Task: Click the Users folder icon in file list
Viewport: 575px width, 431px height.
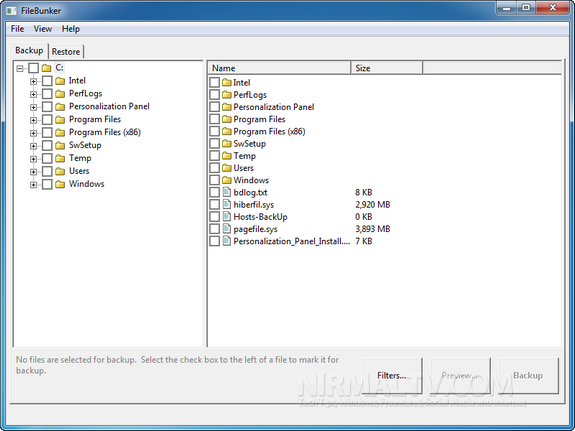Action: (227, 168)
